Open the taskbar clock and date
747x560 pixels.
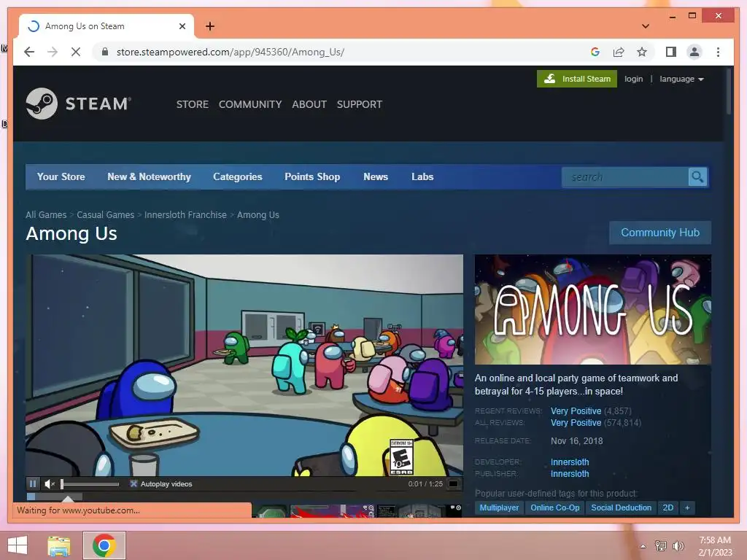tap(715, 545)
